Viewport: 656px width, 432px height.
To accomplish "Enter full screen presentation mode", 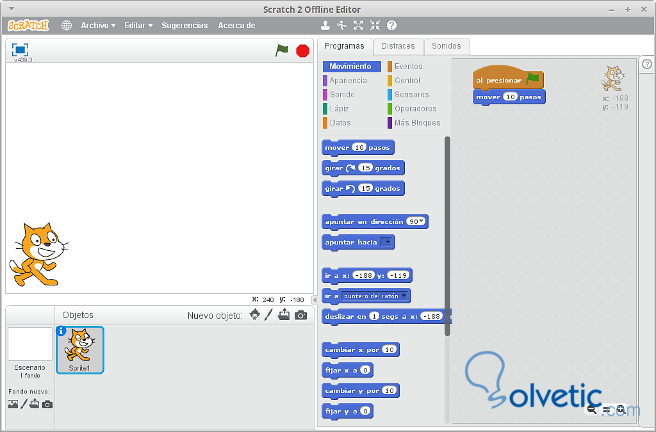I will pos(20,49).
